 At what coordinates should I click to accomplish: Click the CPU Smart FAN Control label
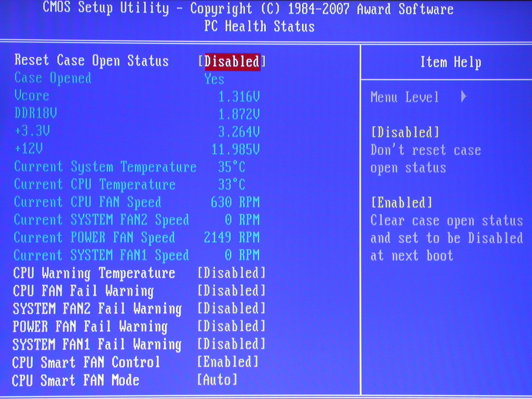86,362
